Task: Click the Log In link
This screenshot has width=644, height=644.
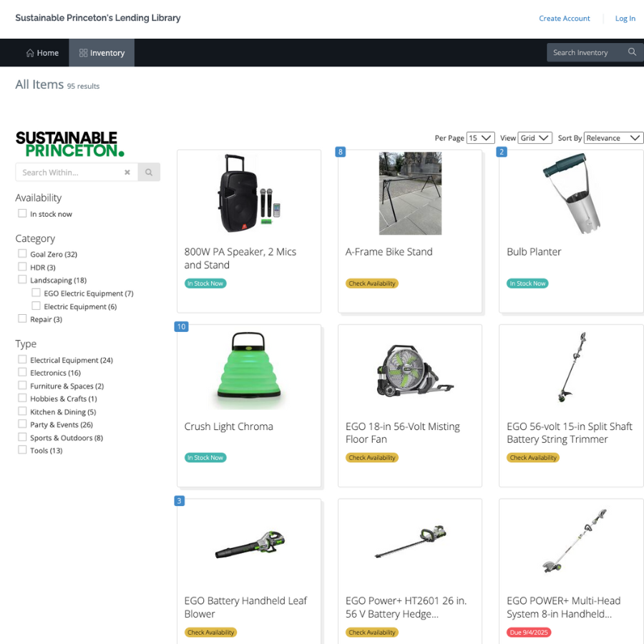Action: [x=625, y=19]
